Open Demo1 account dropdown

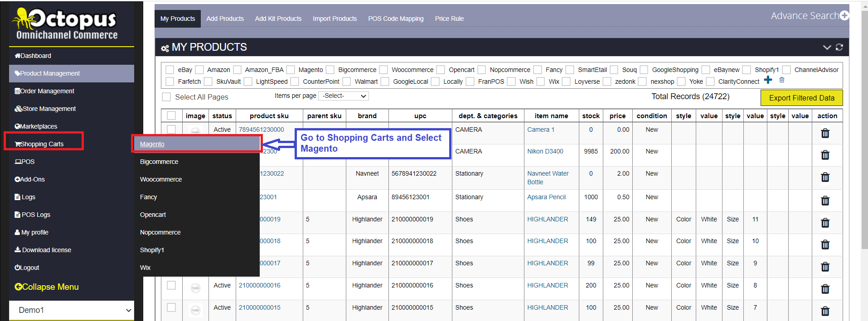(x=72, y=310)
